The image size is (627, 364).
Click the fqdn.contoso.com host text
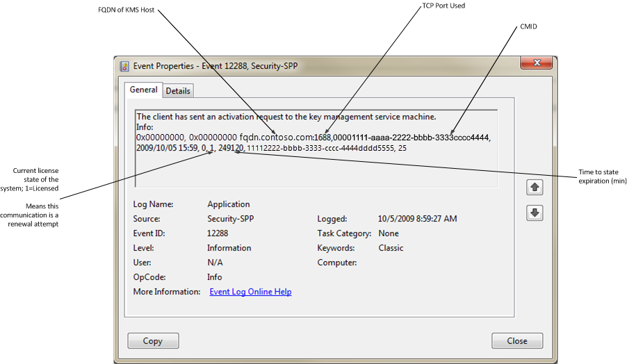[275, 138]
